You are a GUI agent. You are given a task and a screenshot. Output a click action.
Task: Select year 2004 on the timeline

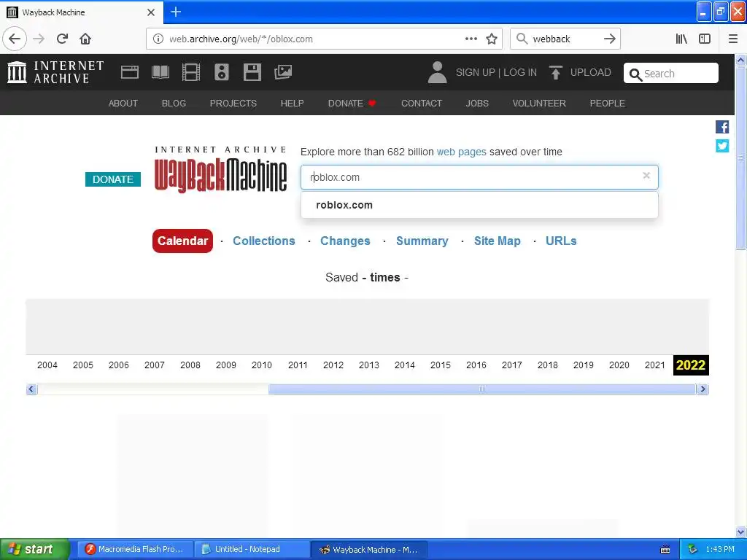(47, 365)
